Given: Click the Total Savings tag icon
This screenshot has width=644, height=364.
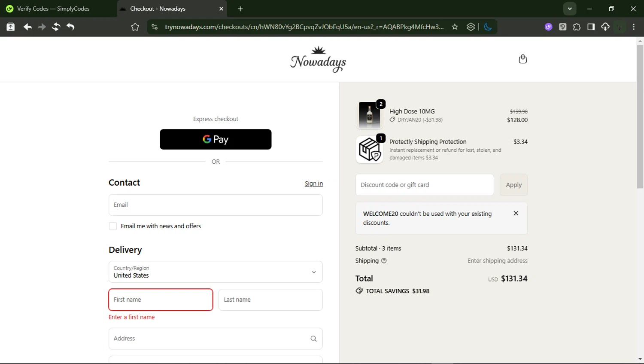Looking at the screenshot, I should 359,291.
